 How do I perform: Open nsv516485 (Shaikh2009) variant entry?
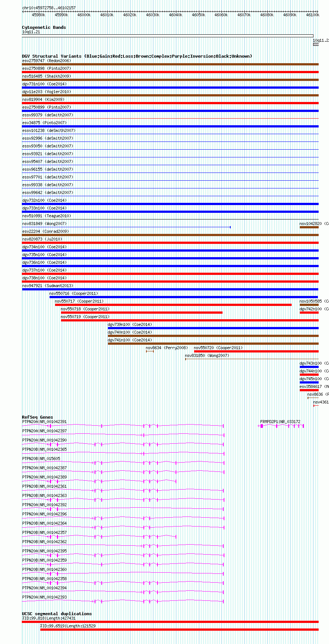tap(46, 76)
